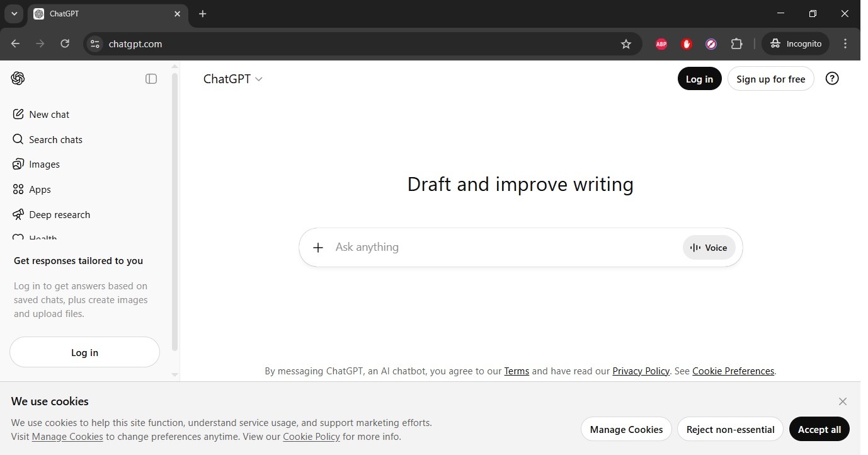868x455 pixels.
Task: Open the ChatGPT model dropdown
Action: click(233, 79)
